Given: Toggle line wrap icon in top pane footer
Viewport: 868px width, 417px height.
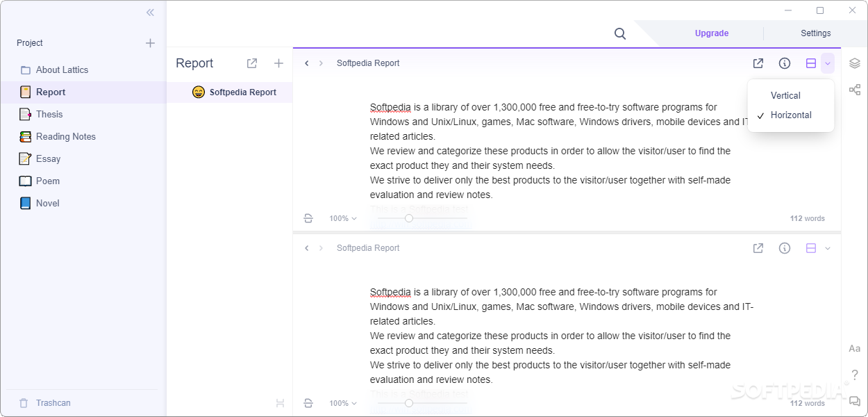Looking at the screenshot, I should (308, 218).
